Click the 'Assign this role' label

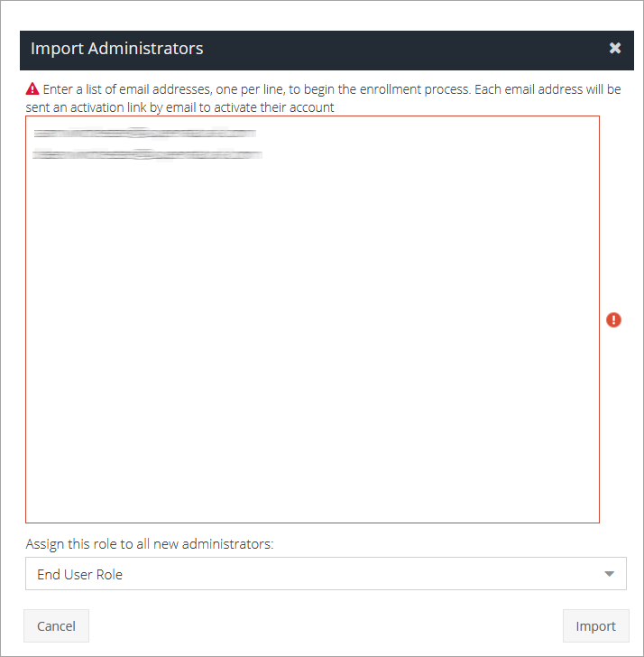[x=149, y=544]
